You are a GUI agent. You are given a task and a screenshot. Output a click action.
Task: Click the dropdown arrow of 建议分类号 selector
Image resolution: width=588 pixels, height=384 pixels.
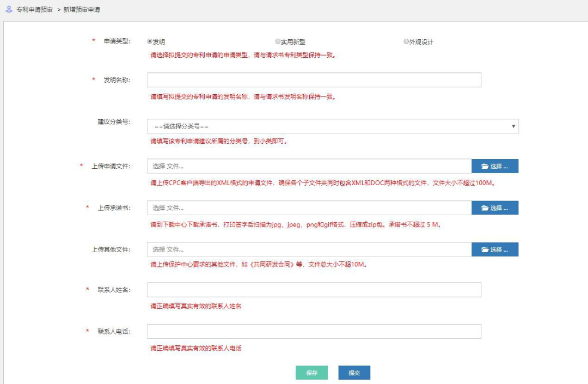pos(514,126)
